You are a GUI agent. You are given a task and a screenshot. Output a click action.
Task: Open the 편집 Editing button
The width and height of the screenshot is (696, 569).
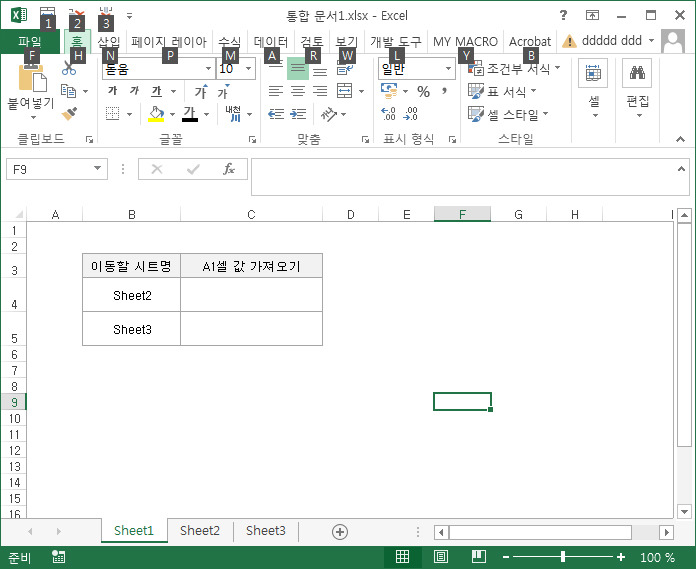637,89
